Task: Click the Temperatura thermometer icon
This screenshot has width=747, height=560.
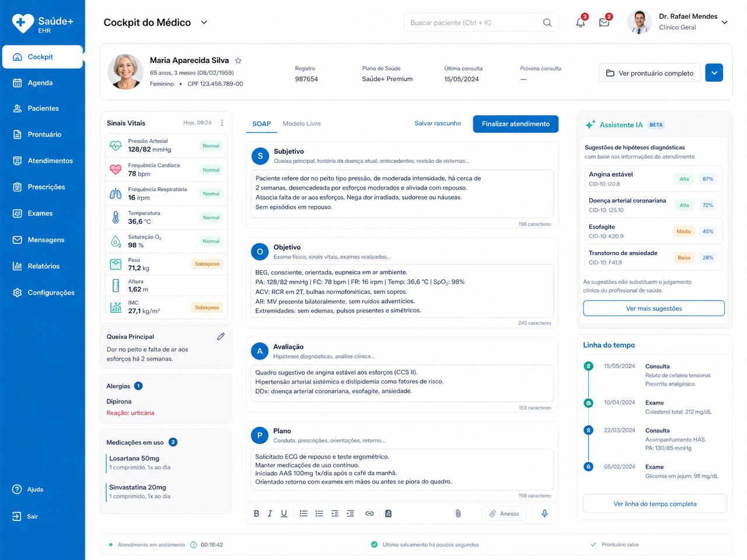Action: tap(116, 218)
